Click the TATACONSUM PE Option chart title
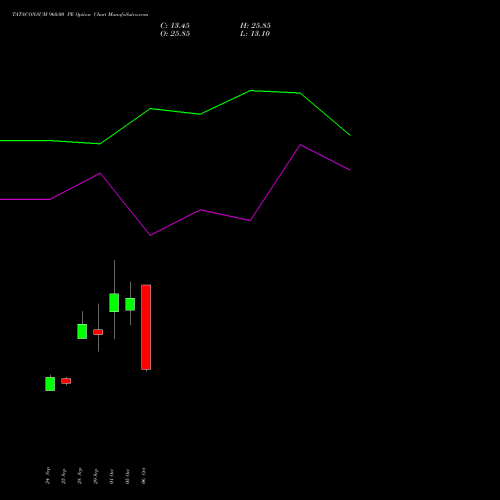Screen dimensions: 500x500 (x=80, y=15)
